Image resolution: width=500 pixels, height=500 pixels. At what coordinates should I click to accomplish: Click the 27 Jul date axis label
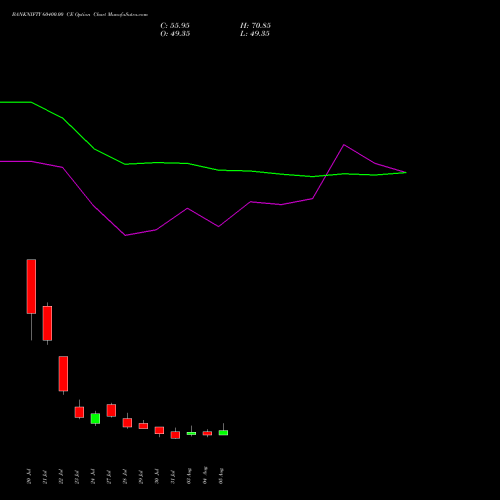(109, 476)
